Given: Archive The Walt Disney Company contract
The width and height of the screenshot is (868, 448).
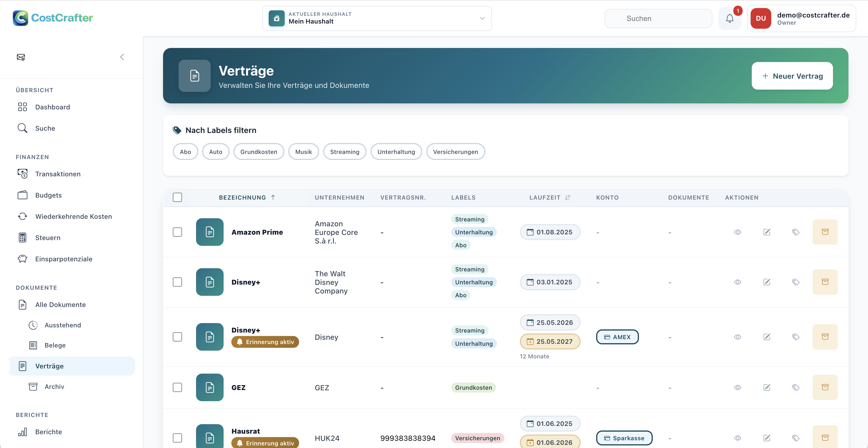Looking at the screenshot, I should click(825, 282).
